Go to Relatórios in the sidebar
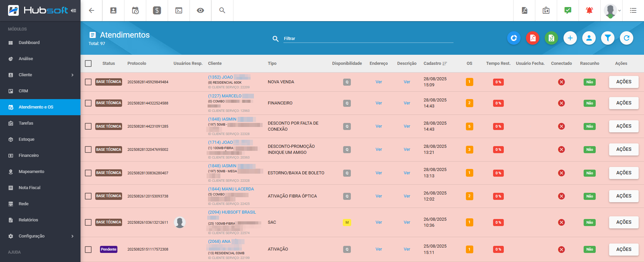Screen dimensions: 644x262 pyautogui.click(x=28, y=220)
